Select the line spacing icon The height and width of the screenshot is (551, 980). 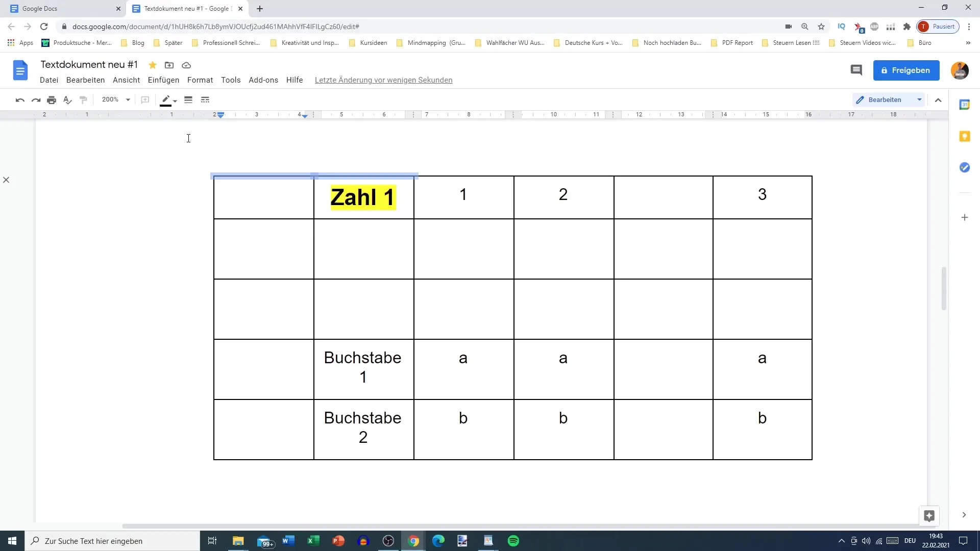[188, 99]
